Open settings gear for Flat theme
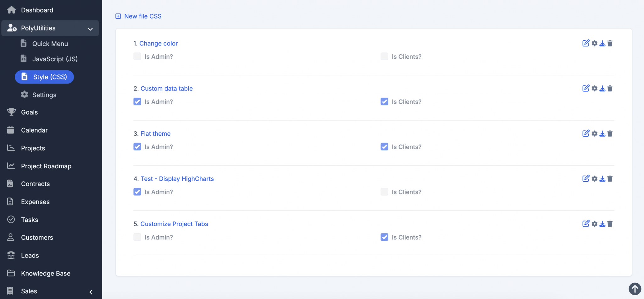Viewport: 644px width, 299px height. click(594, 134)
